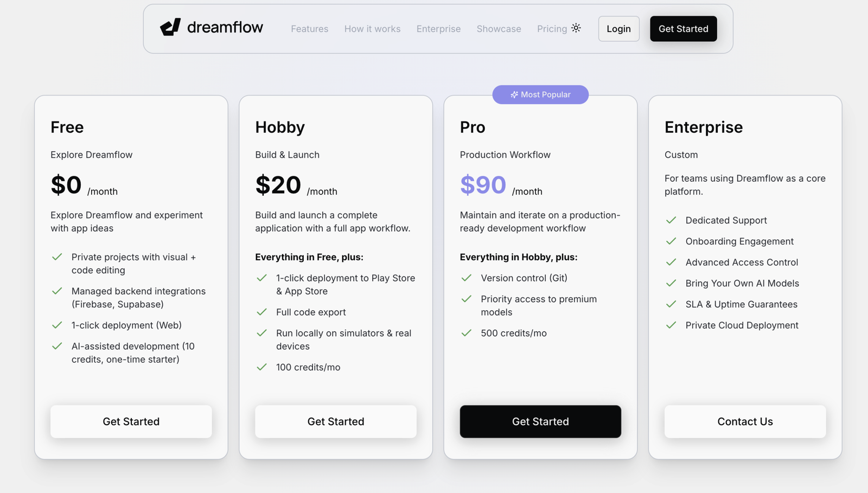Click the Dreamflow logo icon

point(170,27)
